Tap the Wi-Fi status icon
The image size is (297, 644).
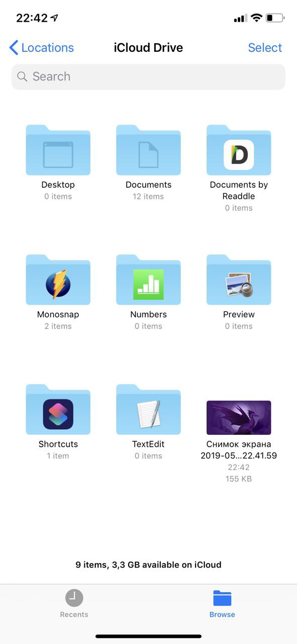pyautogui.click(x=256, y=18)
